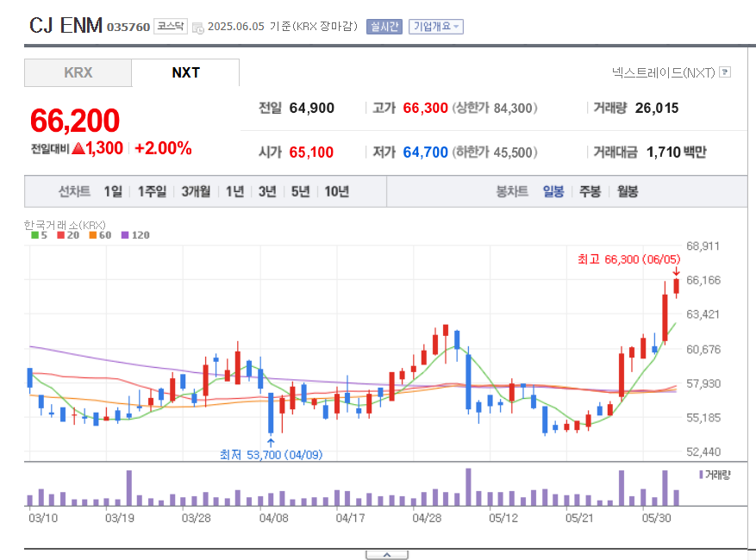Select the 5년 line chart period
The width and height of the screenshot is (756, 560).
point(300,192)
